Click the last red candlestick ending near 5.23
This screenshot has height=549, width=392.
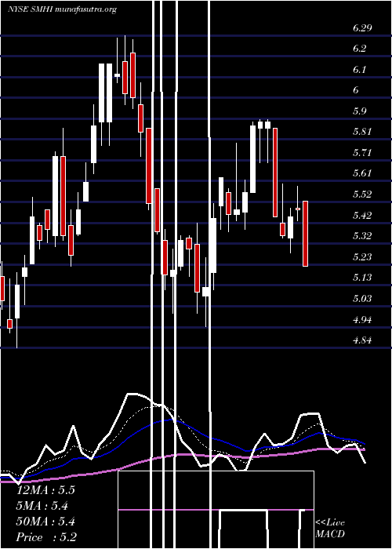(x=305, y=234)
